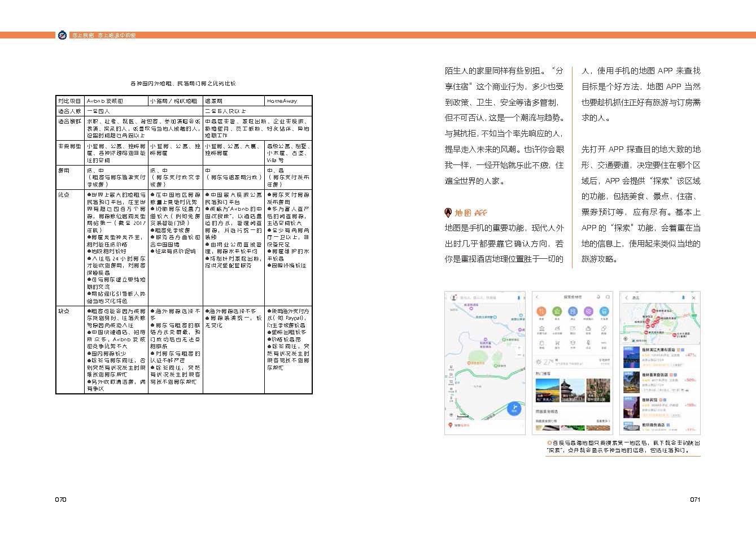Tap the orange food category circle icon
This screenshot has width=756, height=534.
tap(541, 311)
